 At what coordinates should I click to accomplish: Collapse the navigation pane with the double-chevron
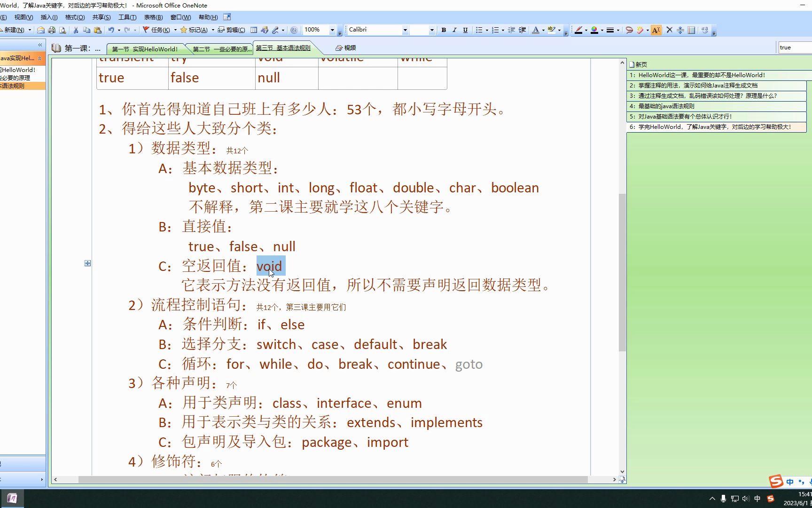(x=40, y=45)
